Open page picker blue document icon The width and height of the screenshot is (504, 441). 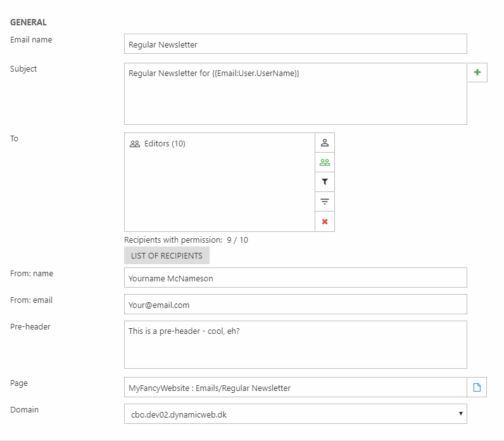coord(477,387)
